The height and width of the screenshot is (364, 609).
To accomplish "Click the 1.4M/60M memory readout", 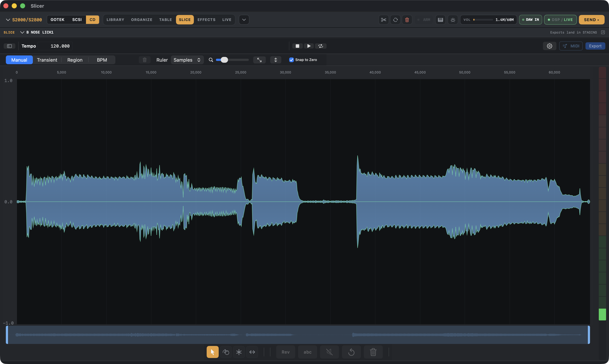I will click(x=504, y=20).
